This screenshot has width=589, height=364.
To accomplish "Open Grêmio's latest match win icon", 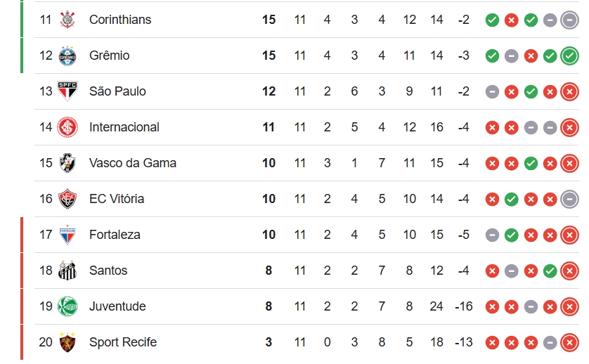I will 569,56.
